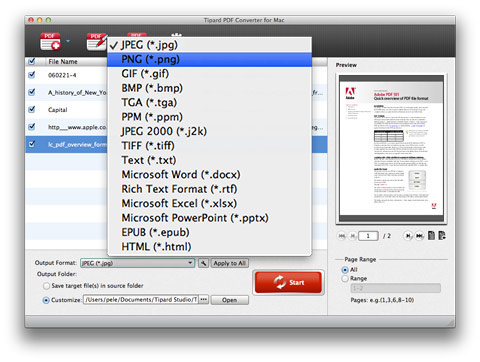
Task: Pick Text (*.txt) format
Action: (209, 160)
